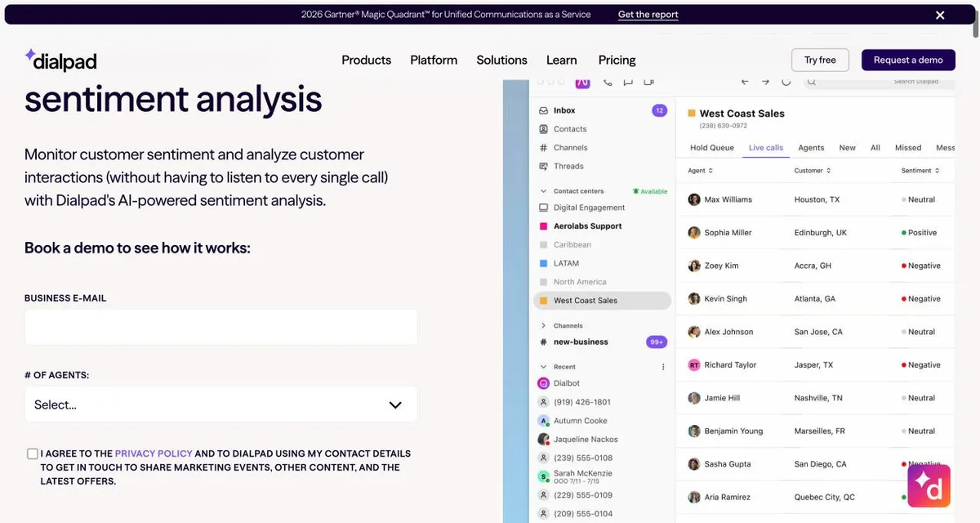Screen dimensions: 980x523
Task: Switch to the Hold Queue tab
Action: [712, 148]
